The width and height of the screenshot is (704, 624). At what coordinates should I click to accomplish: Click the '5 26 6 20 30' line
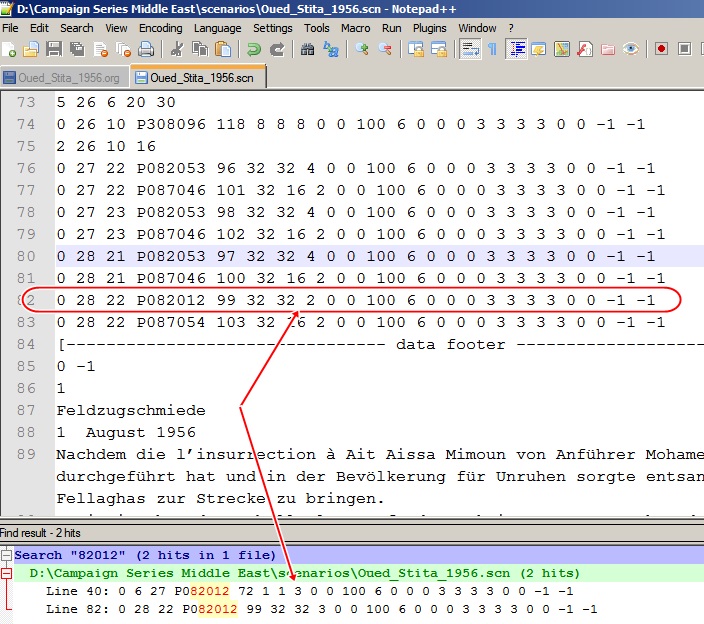click(x=116, y=102)
